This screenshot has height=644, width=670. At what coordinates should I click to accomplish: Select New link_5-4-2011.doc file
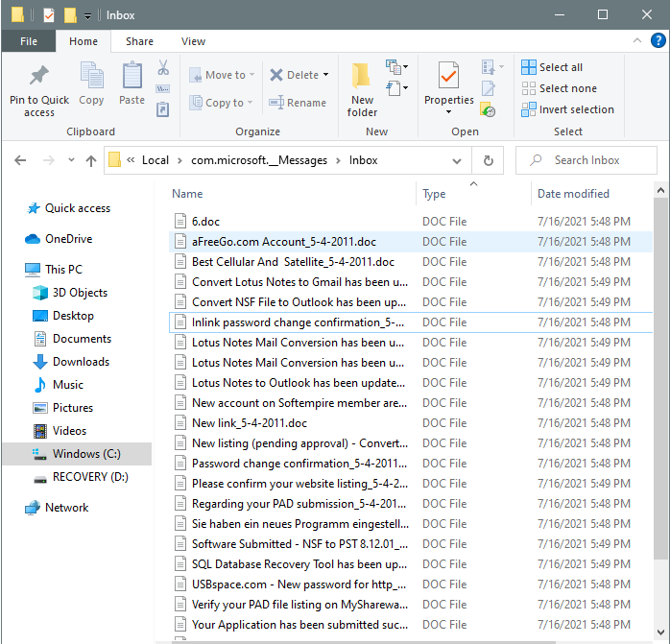click(411, 423)
